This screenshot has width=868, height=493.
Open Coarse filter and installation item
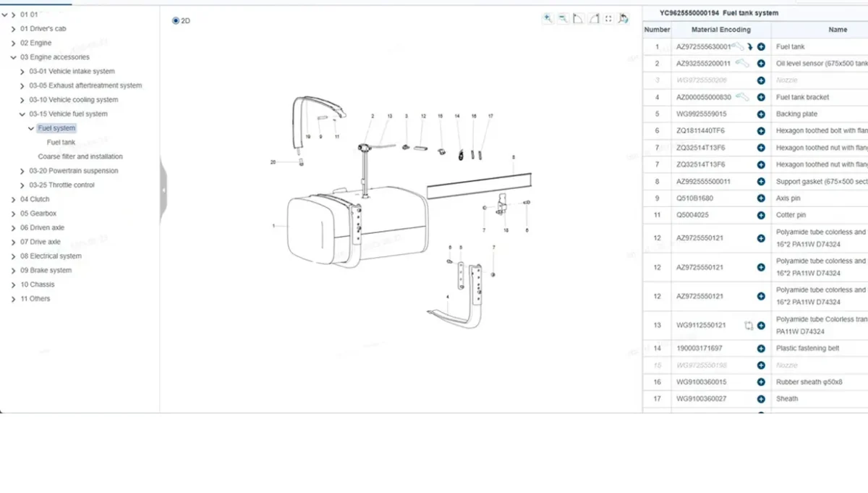click(x=80, y=156)
